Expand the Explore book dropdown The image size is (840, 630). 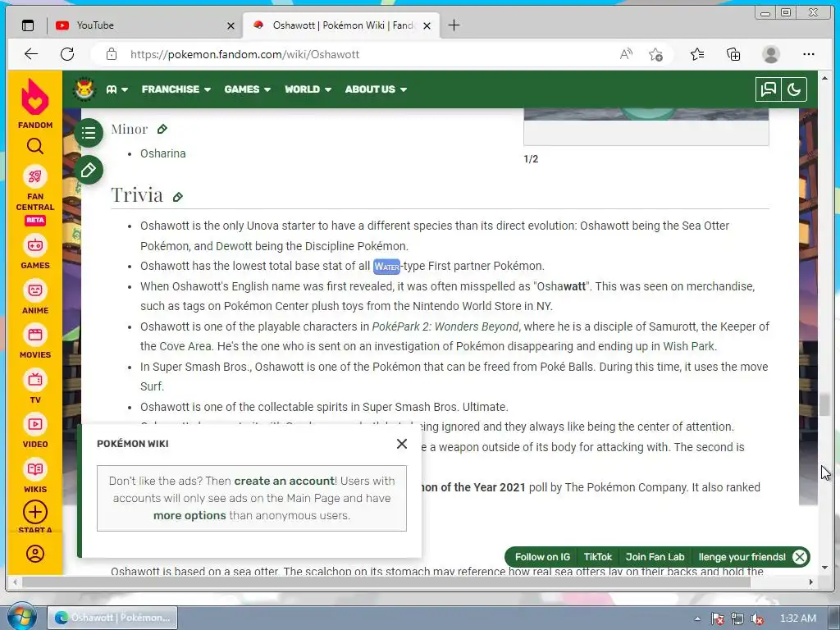tap(116, 89)
